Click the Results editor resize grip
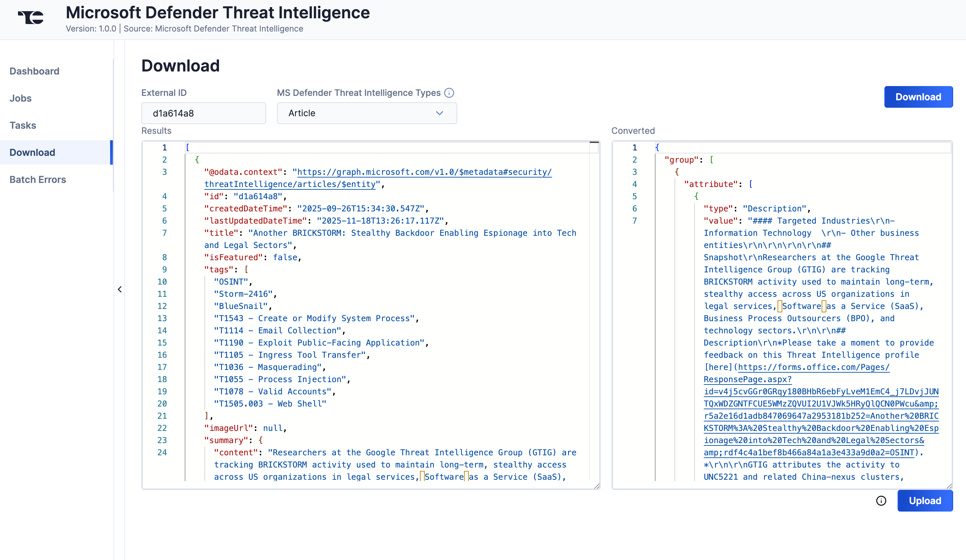This screenshot has height=560, width=966. click(x=597, y=487)
